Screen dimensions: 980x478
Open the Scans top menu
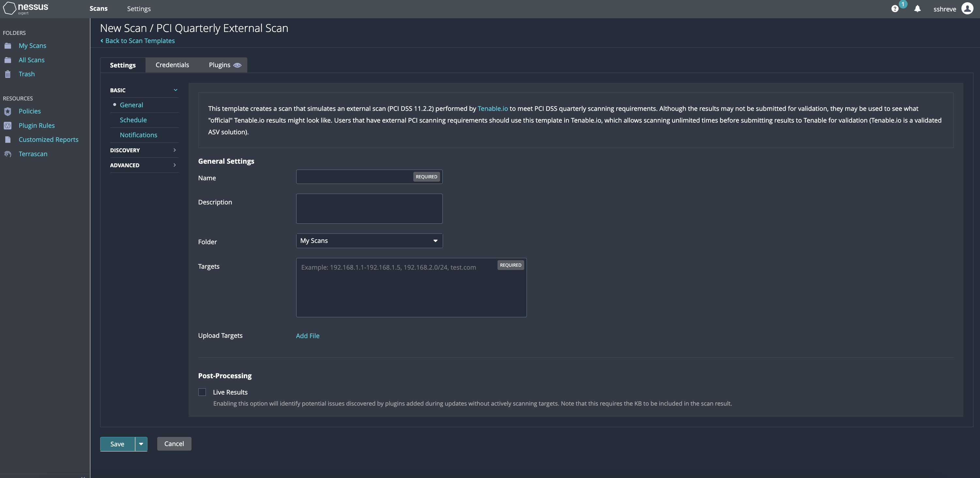point(99,8)
